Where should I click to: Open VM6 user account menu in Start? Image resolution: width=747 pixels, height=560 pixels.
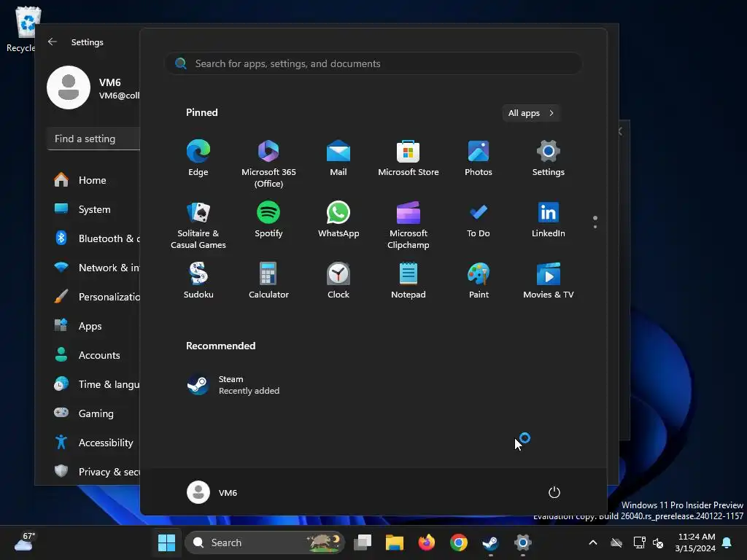tap(212, 492)
